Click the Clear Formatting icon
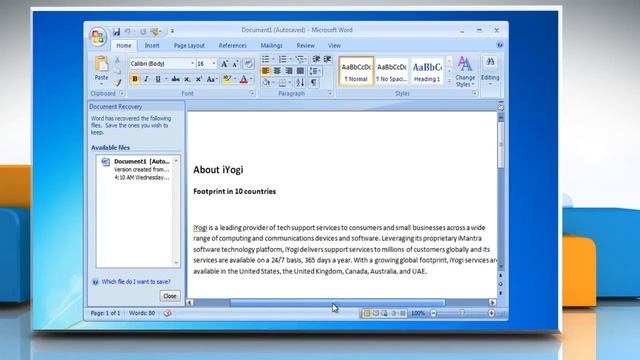 click(248, 64)
